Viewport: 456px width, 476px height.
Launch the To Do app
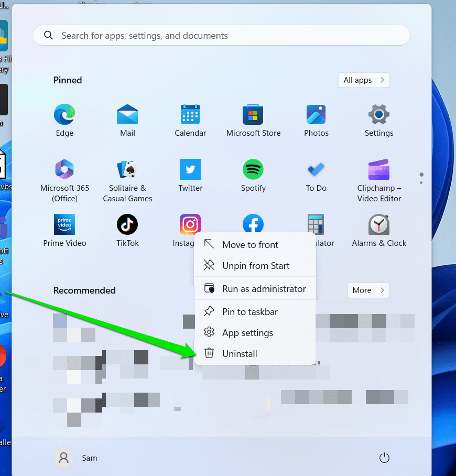[316, 169]
